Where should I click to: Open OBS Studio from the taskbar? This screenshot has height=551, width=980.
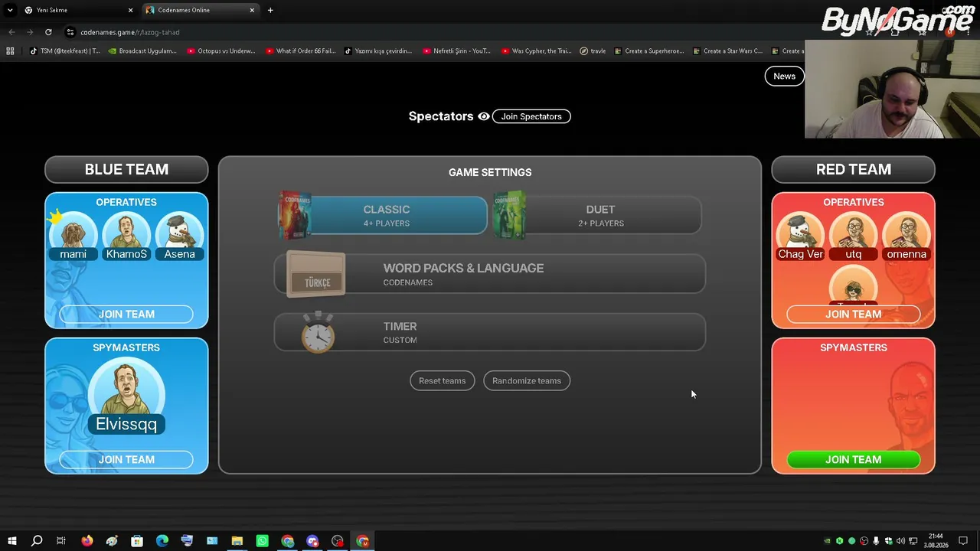[338, 541]
